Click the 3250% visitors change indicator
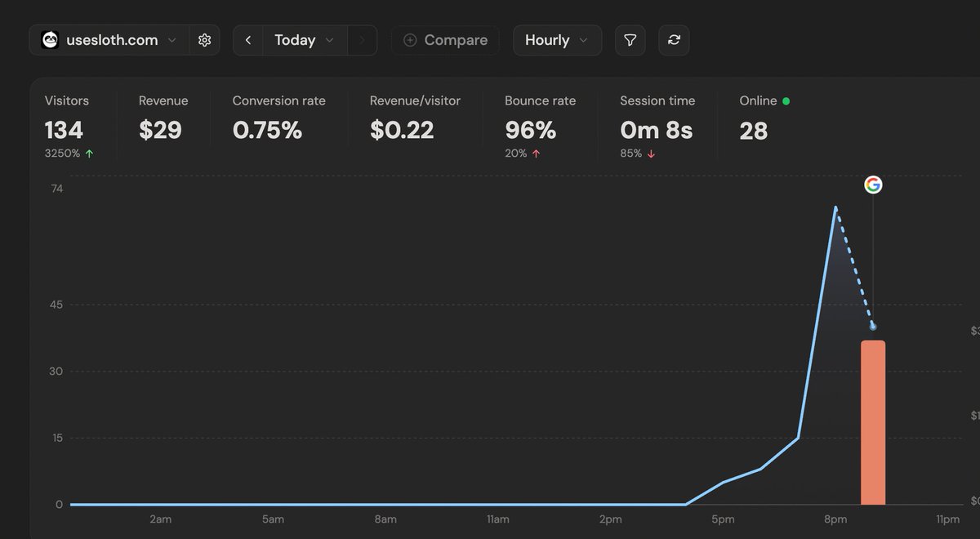This screenshot has height=539, width=980. tap(69, 154)
